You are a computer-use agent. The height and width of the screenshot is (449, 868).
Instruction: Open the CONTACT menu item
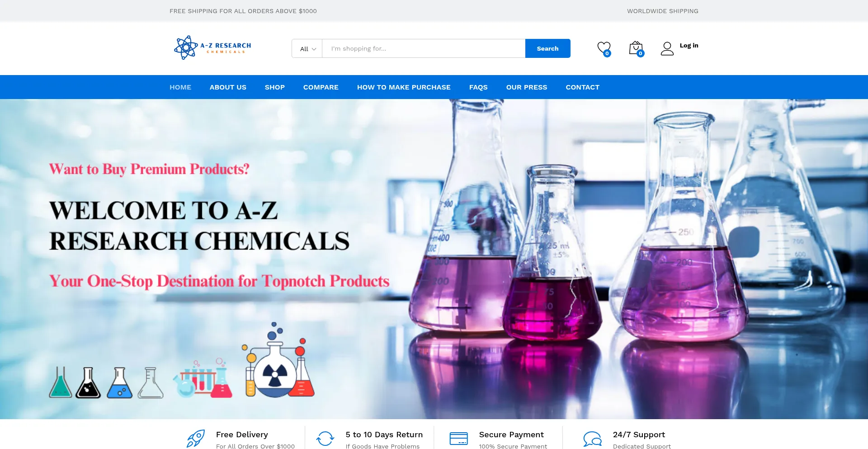click(x=583, y=87)
